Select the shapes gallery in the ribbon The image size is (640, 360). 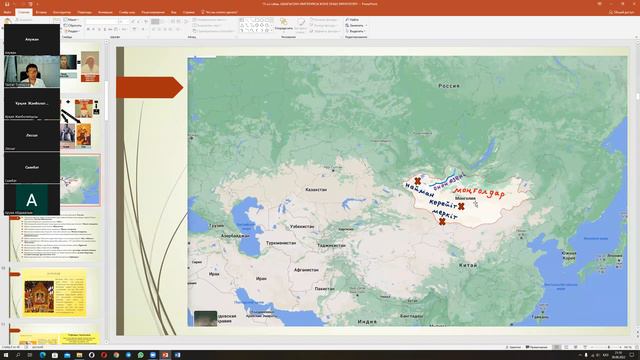[x=256, y=24]
